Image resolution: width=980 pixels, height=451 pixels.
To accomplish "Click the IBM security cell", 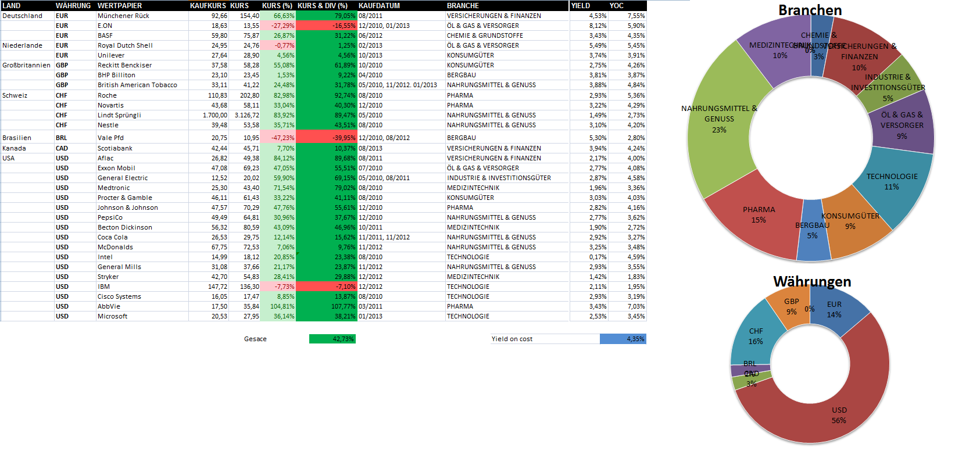I will click(x=142, y=287).
